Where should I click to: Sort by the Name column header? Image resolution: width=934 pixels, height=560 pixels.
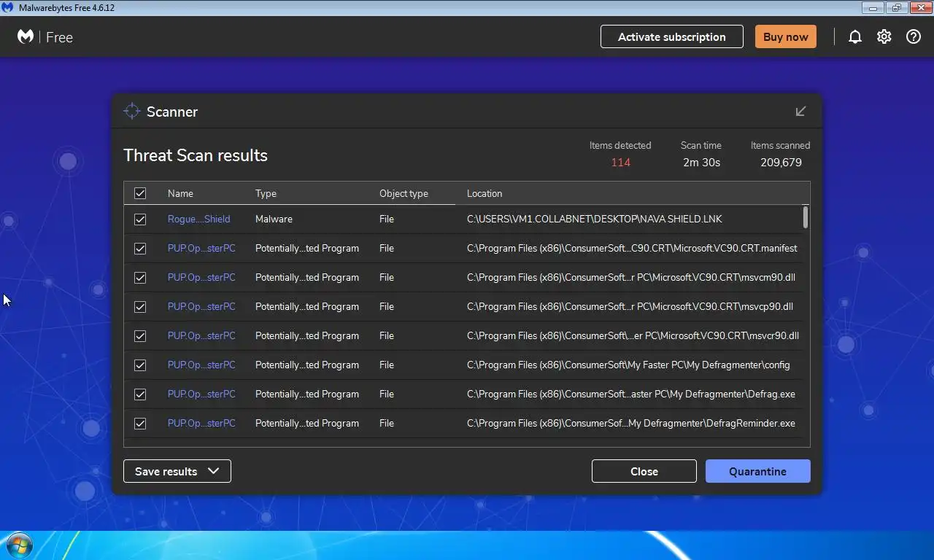(180, 193)
